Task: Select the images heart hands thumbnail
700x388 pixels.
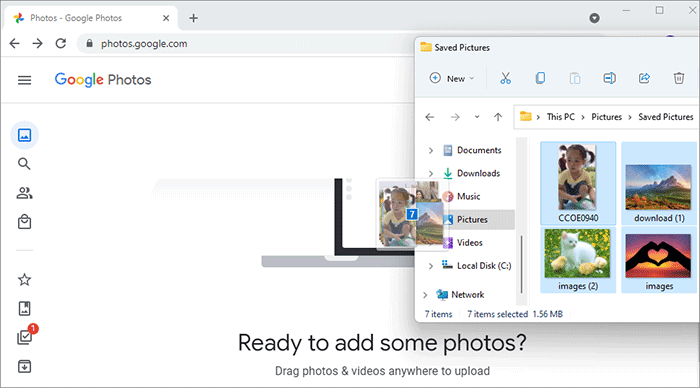Action: coord(659,260)
